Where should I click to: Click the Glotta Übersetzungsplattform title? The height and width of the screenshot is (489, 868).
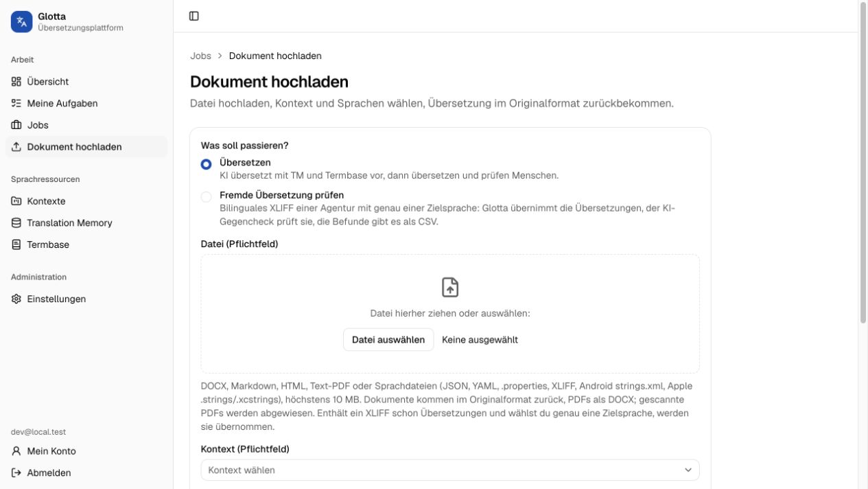[x=80, y=22]
